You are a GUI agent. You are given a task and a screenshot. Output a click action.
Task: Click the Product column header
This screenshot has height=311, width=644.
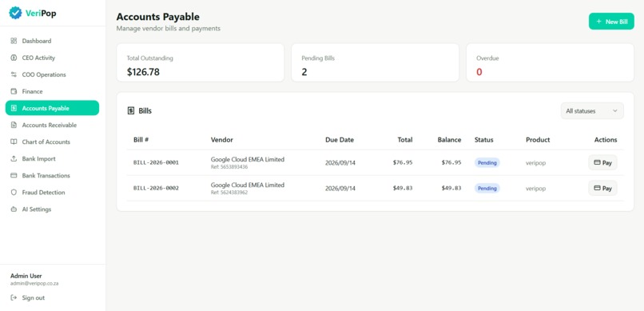tap(538, 140)
